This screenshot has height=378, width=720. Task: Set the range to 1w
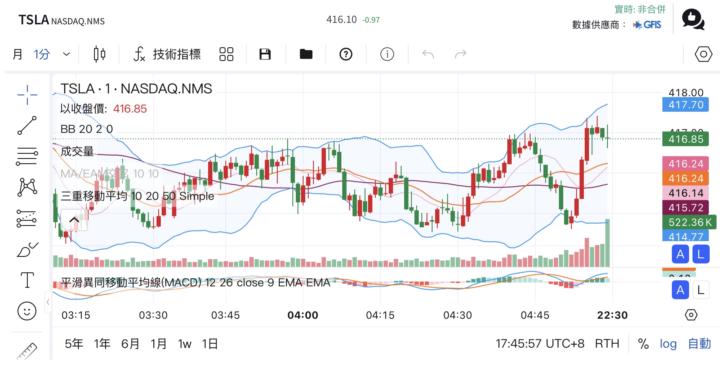point(185,344)
